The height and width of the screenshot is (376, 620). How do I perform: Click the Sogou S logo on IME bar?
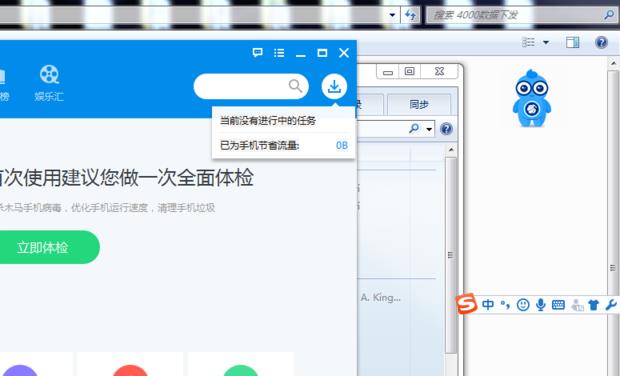coord(467,304)
